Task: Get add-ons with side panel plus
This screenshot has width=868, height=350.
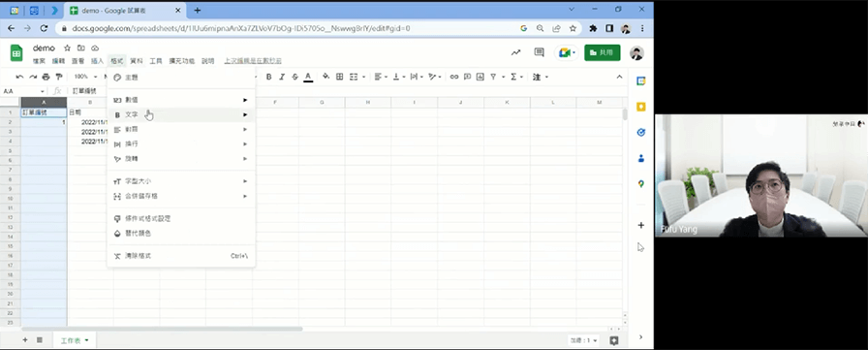Action: [x=641, y=225]
